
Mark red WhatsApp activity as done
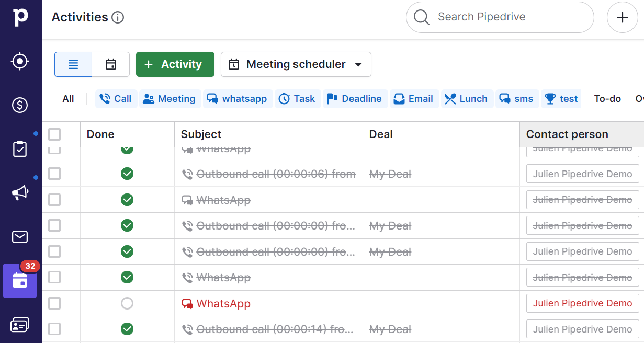click(x=127, y=303)
